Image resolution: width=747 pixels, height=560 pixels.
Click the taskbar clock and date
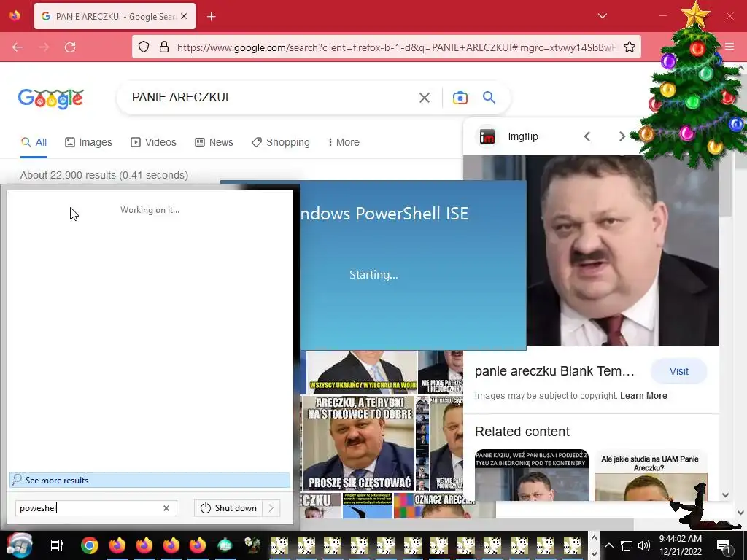[681, 545]
